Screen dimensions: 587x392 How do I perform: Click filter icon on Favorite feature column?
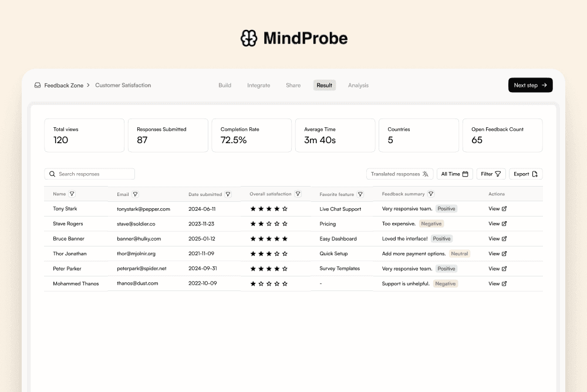(x=360, y=194)
